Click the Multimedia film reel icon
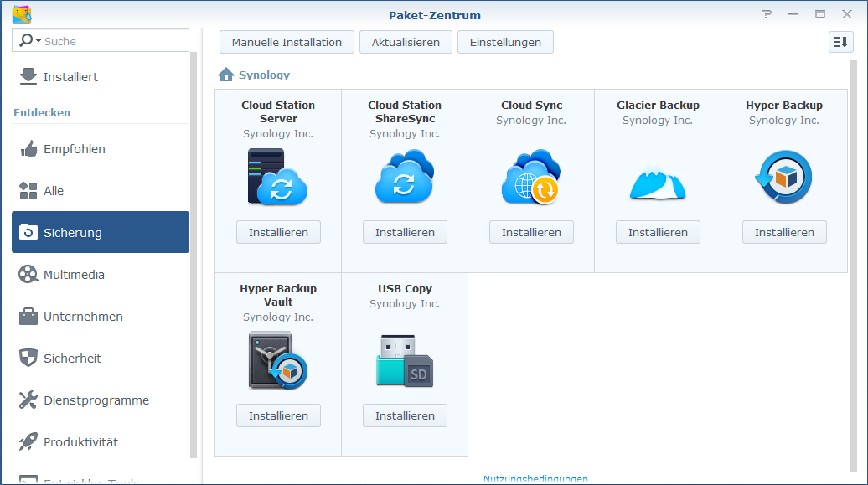The height and width of the screenshot is (485, 868). (x=28, y=274)
